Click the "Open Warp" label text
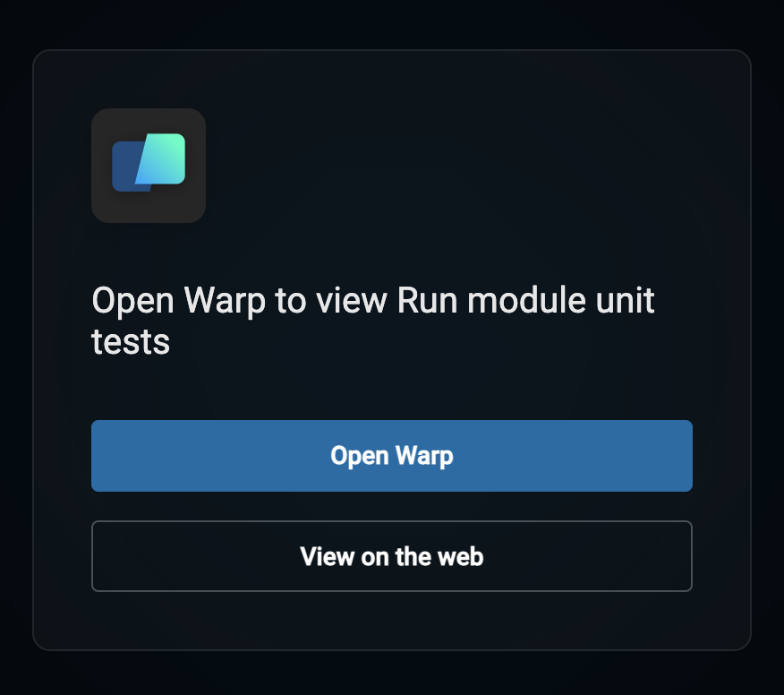 (391, 456)
